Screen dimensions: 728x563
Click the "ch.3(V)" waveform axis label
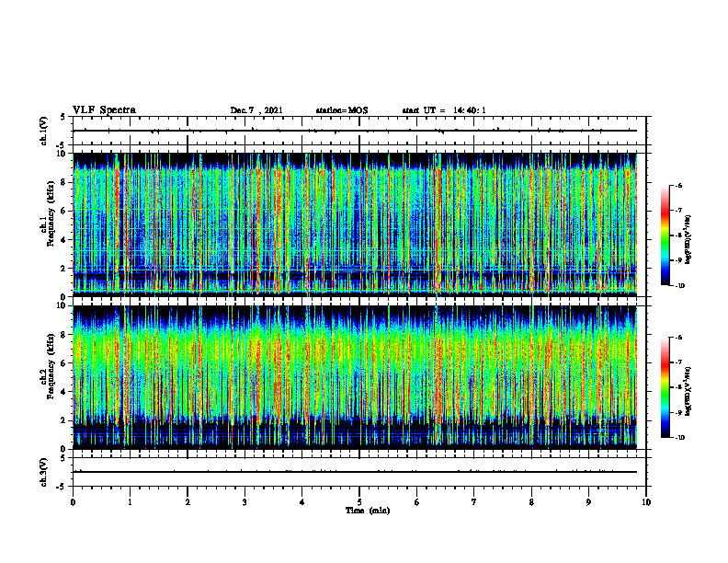coord(44,472)
